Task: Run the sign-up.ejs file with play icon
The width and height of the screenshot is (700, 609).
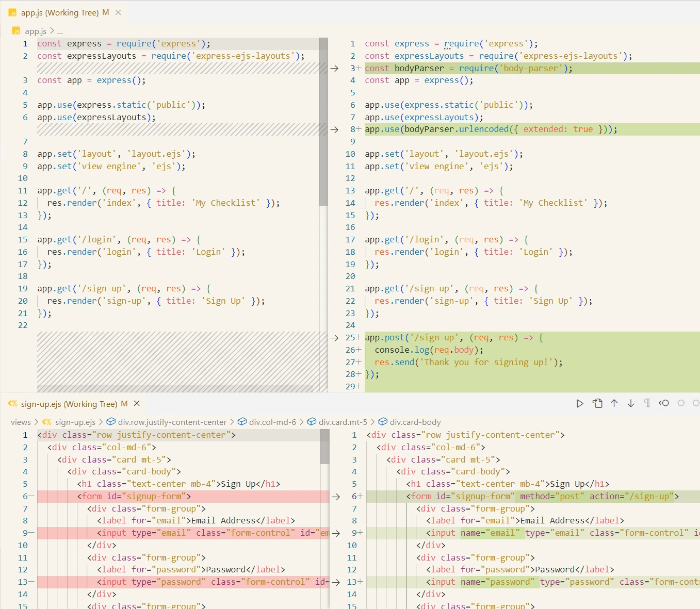Action: point(580,403)
